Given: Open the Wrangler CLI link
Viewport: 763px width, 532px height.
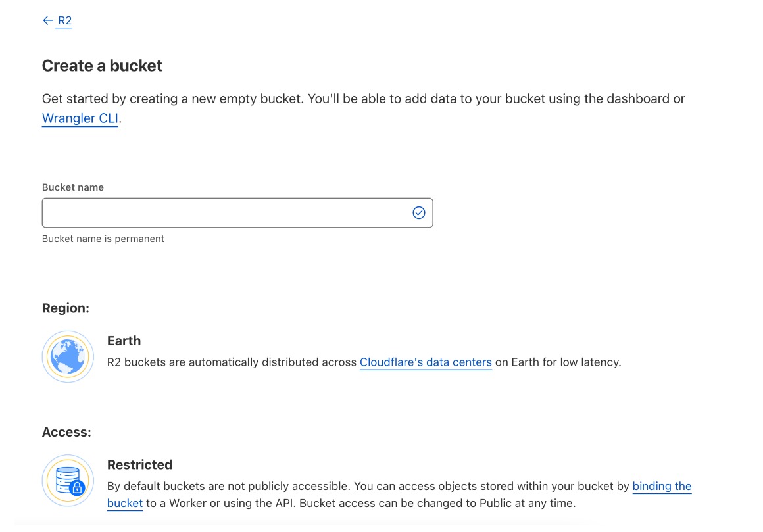Looking at the screenshot, I should coord(80,118).
